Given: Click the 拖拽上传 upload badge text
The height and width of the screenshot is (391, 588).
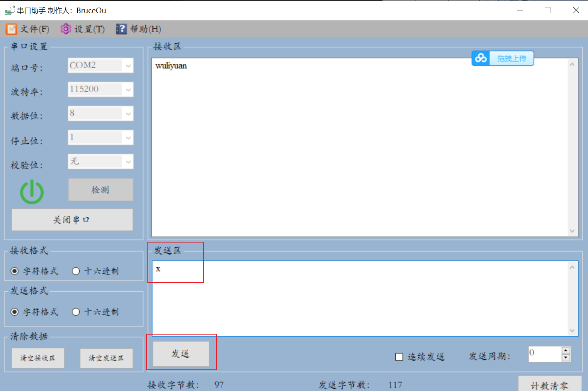Looking at the screenshot, I should click(x=511, y=58).
